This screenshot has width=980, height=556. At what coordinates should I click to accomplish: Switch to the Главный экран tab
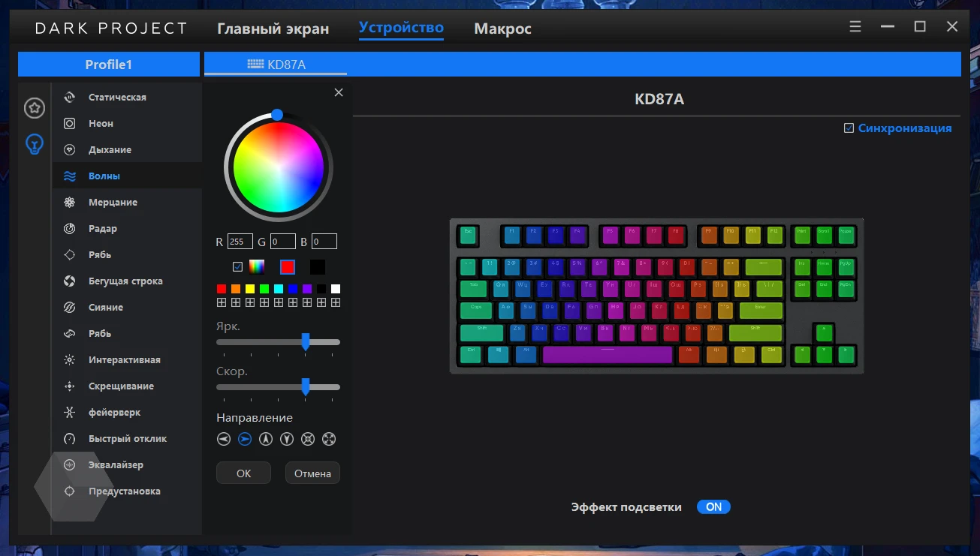pyautogui.click(x=273, y=29)
